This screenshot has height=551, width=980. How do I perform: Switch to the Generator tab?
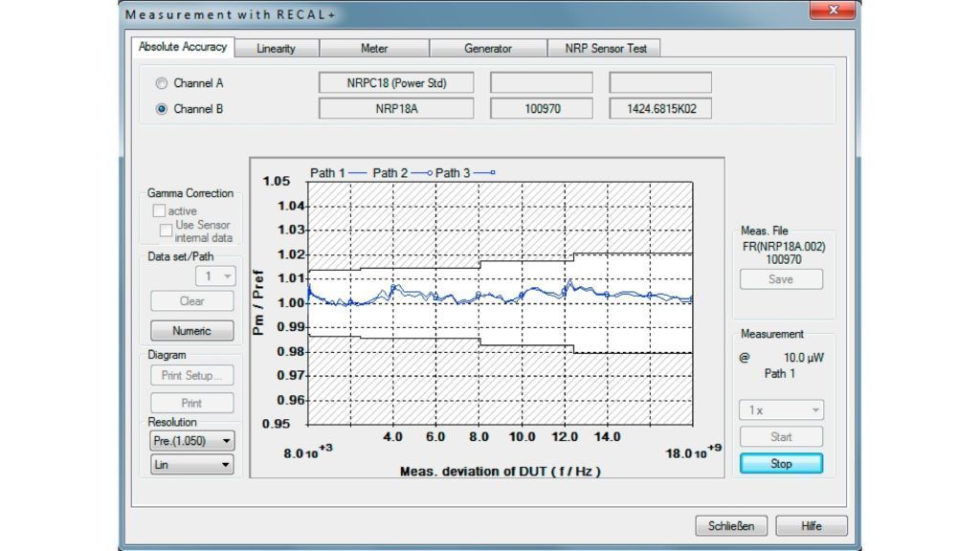(x=488, y=49)
